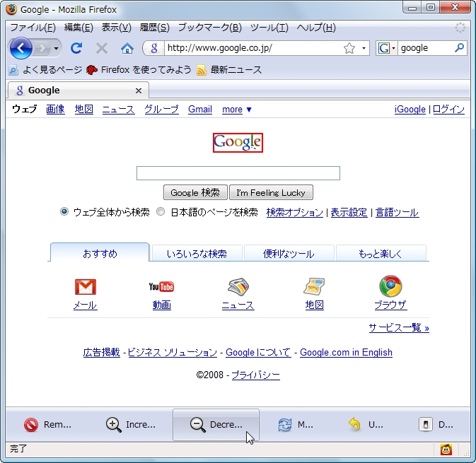Viewport: 476px width, 463px height.
Task: Open the ツール(T) menu
Action: 269,28
